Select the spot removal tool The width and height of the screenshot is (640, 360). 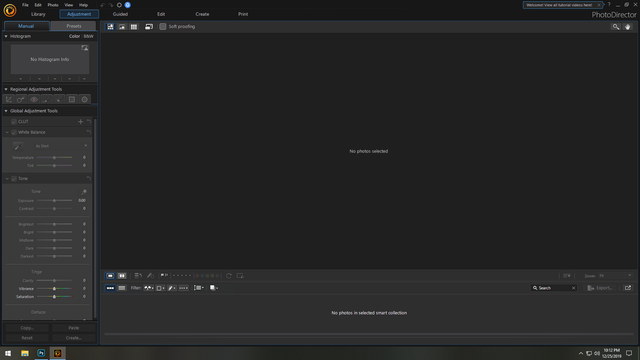click(x=21, y=100)
